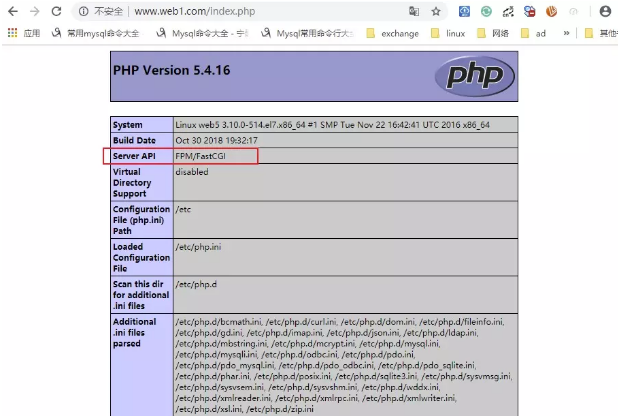Show more hidden bookmarks with the chevron

[x=566, y=33]
